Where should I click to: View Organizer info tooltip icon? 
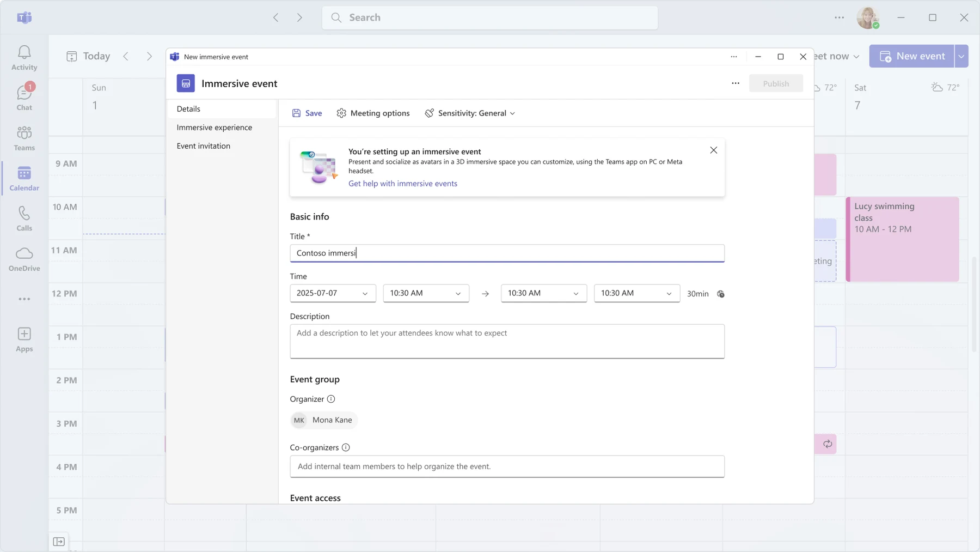pyautogui.click(x=331, y=399)
